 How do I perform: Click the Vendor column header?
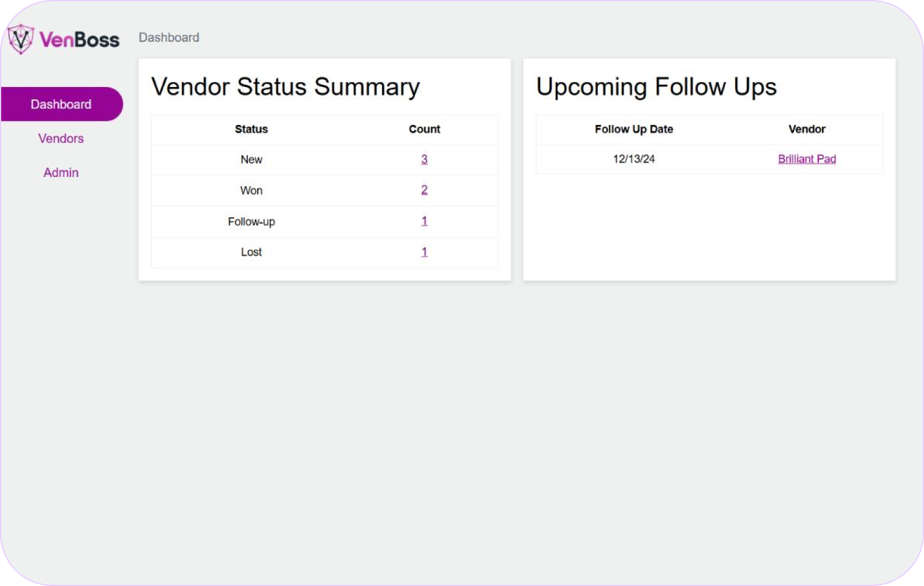pyautogui.click(x=807, y=129)
